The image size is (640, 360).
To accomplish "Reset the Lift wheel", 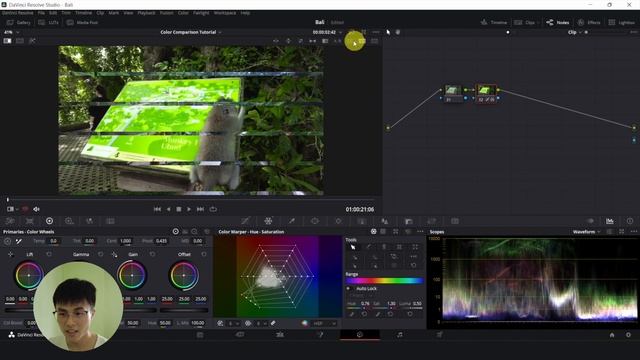I will [49, 254].
